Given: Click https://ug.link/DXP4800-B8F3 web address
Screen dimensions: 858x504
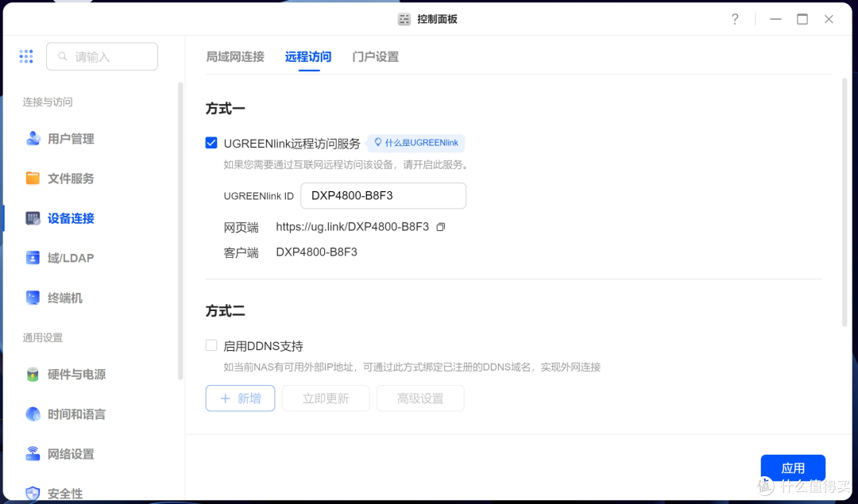Looking at the screenshot, I should (x=353, y=227).
